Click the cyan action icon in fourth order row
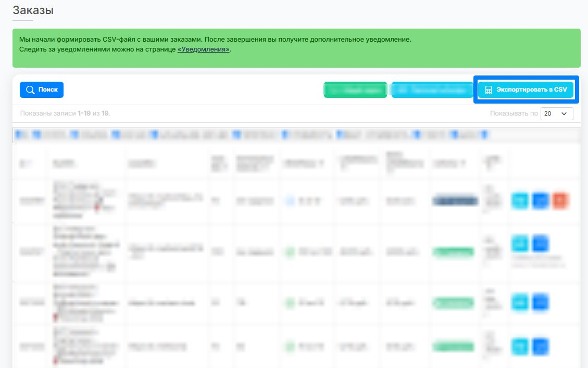 pyautogui.click(x=520, y=347)
